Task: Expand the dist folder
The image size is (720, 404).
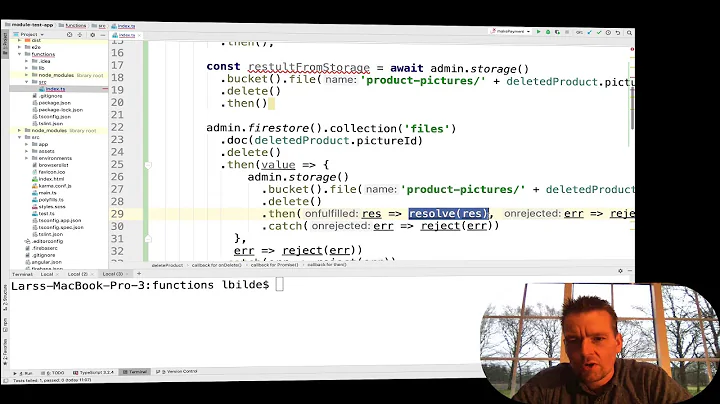Action: point(19,40)
